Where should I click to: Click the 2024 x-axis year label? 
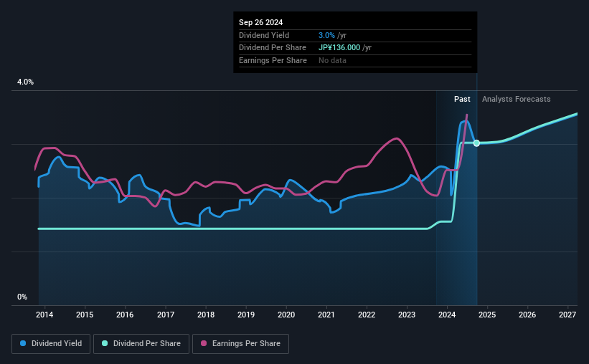tap(447, 315)
